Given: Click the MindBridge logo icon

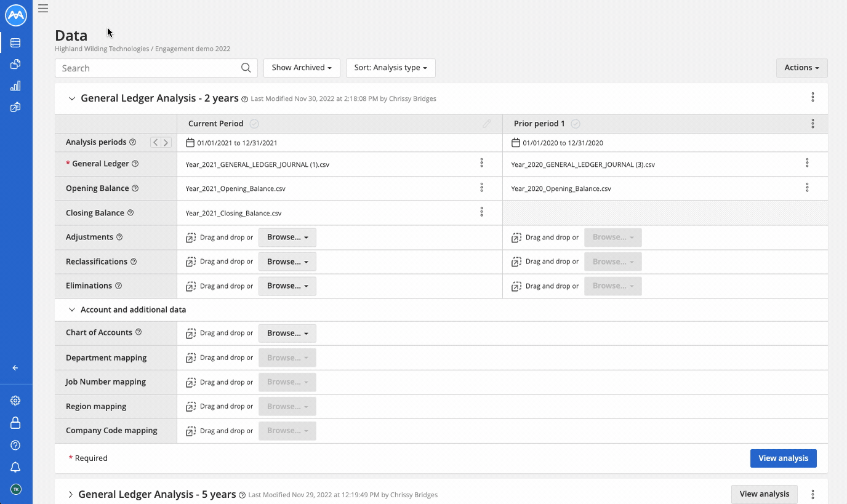Looking at the screenshot, I should pyautogui.click(x=16, y=15).
